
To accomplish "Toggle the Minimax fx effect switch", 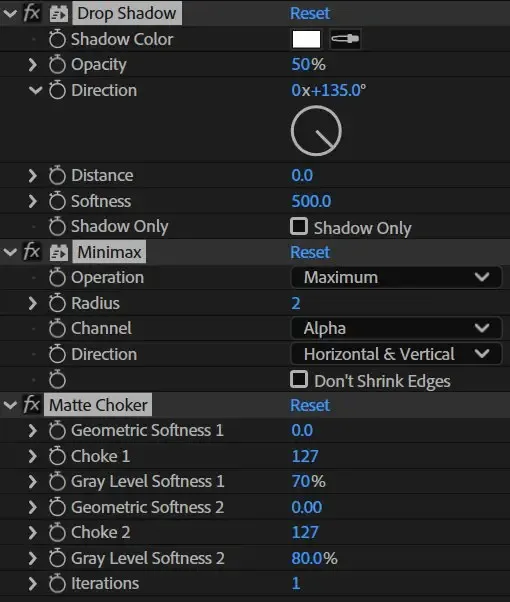I will point(31,252).
